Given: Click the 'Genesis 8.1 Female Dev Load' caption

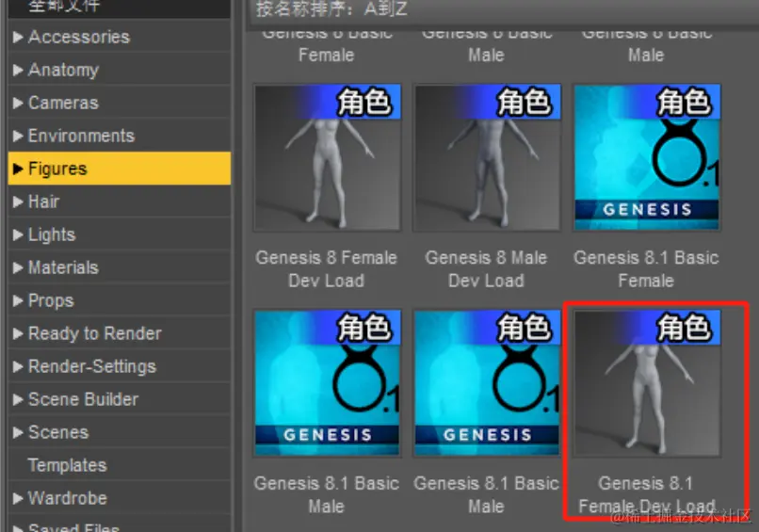Looking at the screenshot, I should tap(647, 494).
